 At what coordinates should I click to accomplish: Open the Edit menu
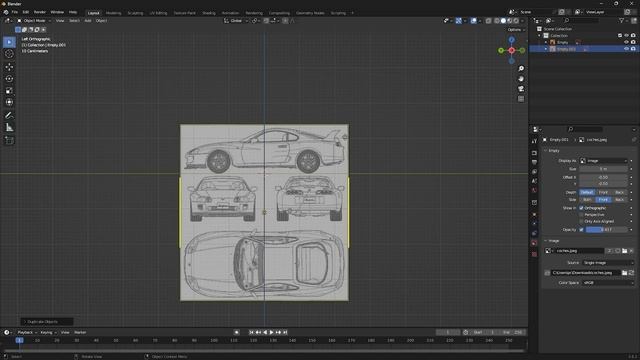click(26, 12)
